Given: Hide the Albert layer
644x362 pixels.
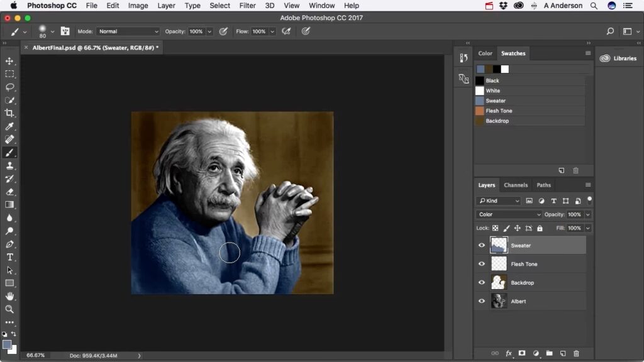Looking at the screenshot, I should [x=482, y=302].
